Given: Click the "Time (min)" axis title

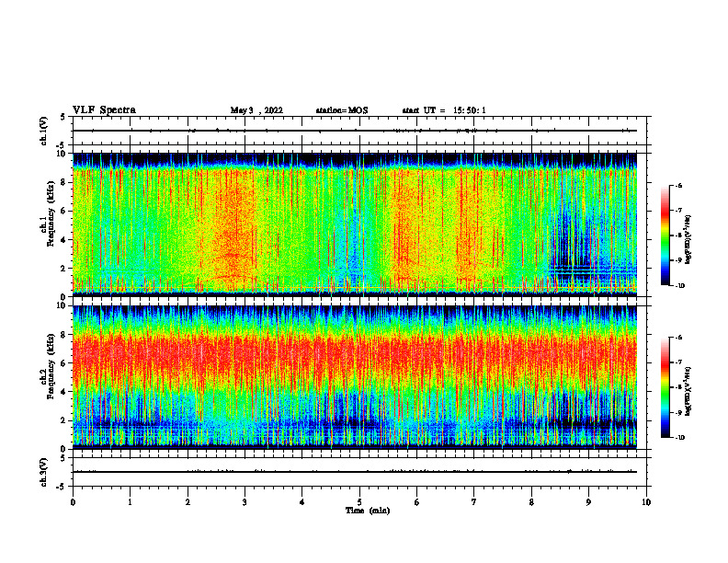Looking at the screenshot, I should pos(368,511).
